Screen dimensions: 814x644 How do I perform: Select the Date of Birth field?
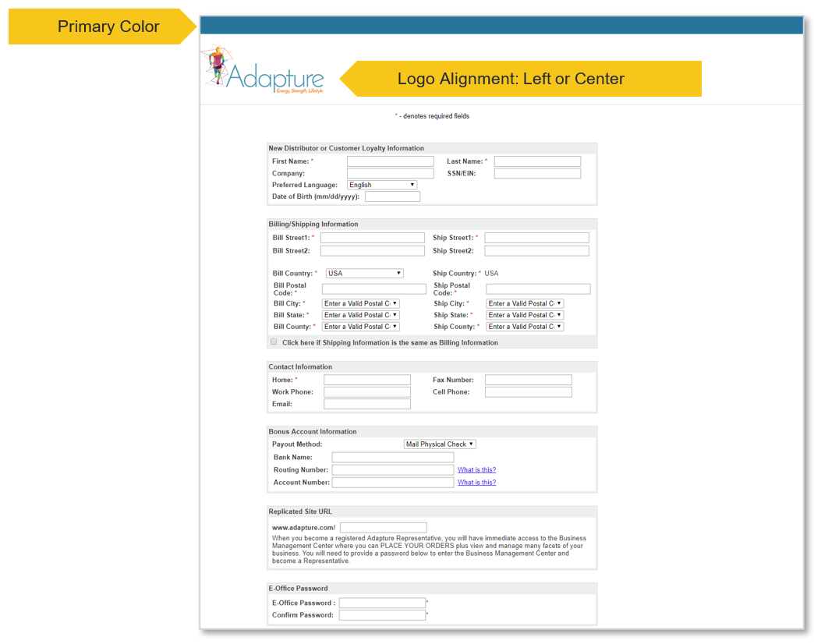coord(392,196)
